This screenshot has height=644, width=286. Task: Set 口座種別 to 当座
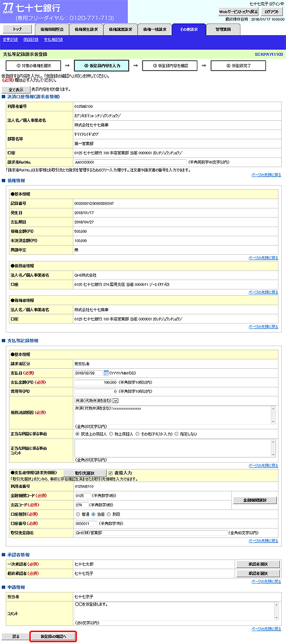click(x=94, y=515)
